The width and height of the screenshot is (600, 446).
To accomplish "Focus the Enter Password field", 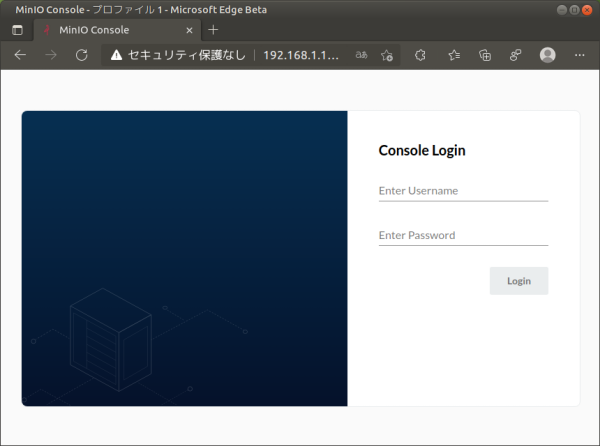I will [x=463, y=235].
